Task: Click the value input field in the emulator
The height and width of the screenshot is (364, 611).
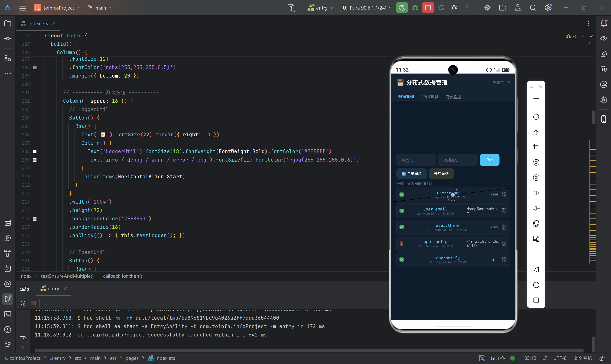Action: [458, 160]
